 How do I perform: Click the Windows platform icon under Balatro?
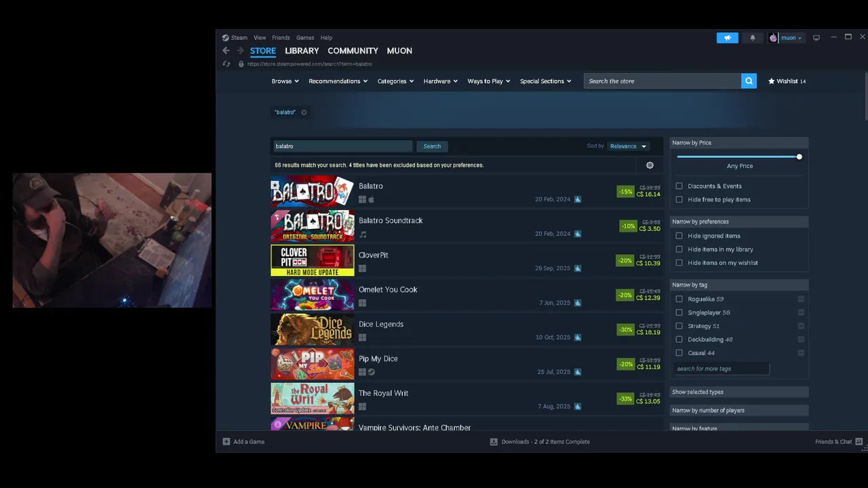[362, 199]
